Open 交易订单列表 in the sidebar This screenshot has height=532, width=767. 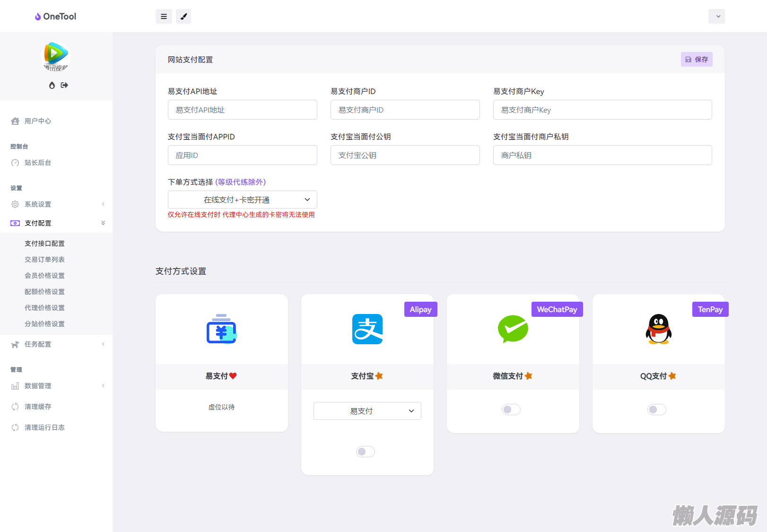click(x=44, y=260)
